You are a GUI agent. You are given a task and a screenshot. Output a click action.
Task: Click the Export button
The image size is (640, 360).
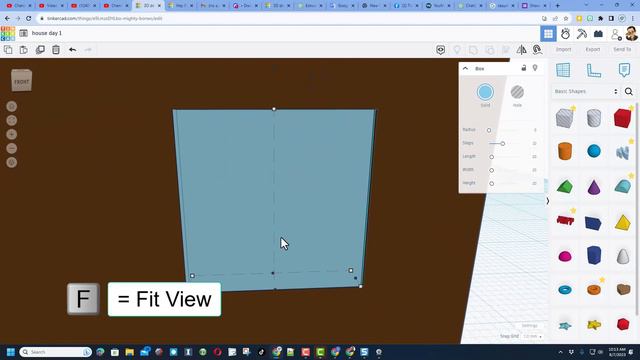[x=593, y=49]
